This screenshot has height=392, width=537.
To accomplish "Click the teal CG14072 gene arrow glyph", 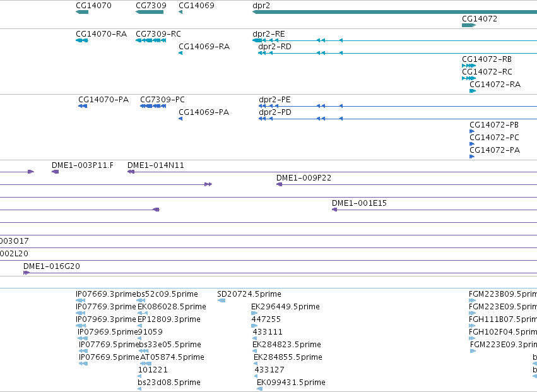I will (x=469, y=25).
